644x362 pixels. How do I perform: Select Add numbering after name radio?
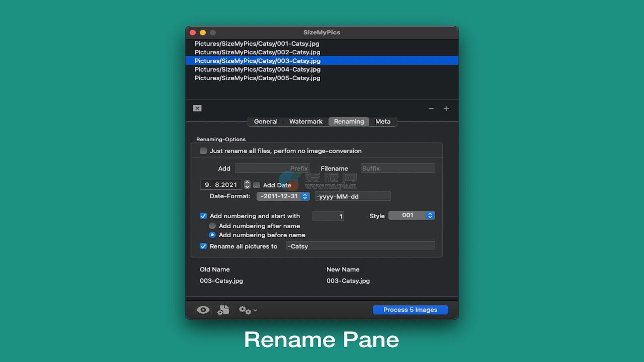[x=212, y=226]
